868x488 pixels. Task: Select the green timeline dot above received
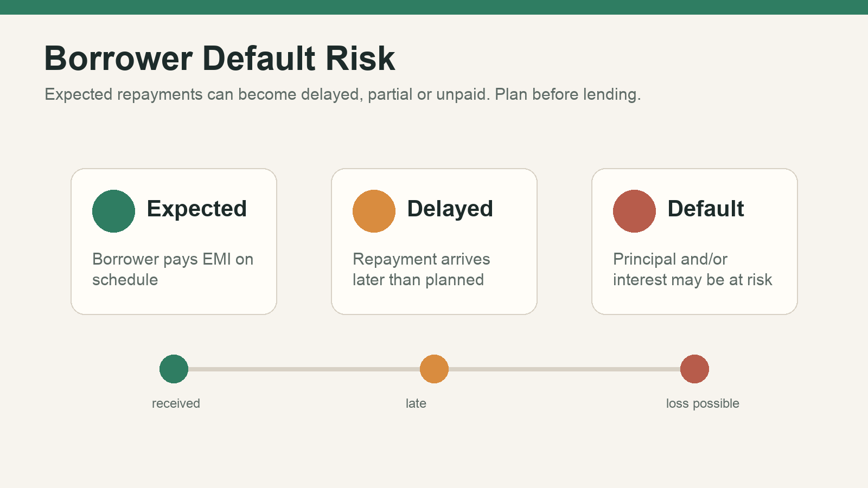tap(174, 369)
